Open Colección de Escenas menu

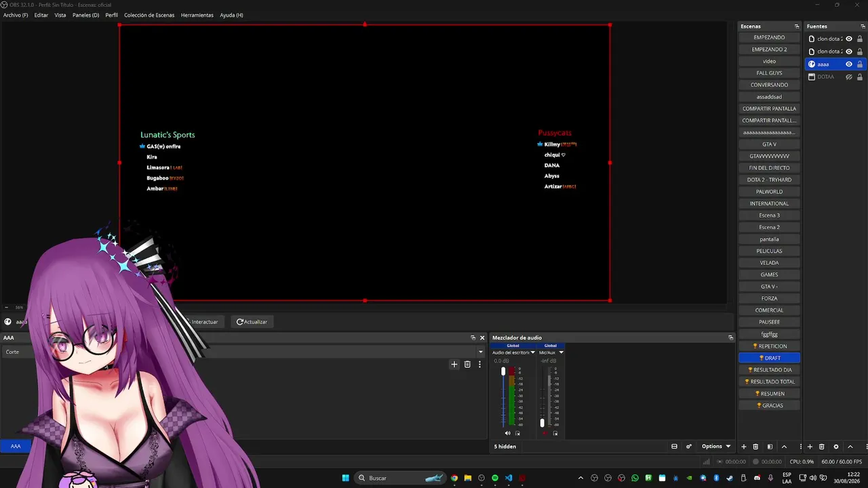pyautogui.click(x=149, y=15)
